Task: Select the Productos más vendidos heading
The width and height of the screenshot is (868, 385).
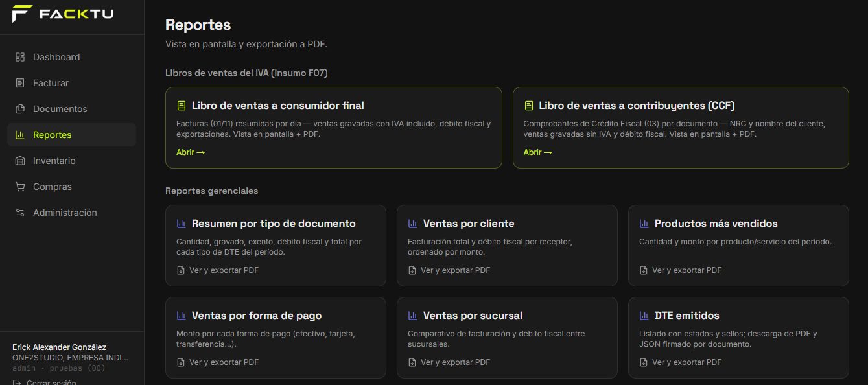Action: click(716, 224)
